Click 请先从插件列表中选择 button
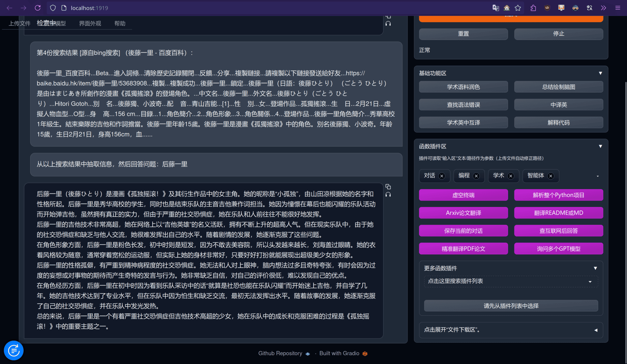The image size is (627, 364). click(511, 306)
